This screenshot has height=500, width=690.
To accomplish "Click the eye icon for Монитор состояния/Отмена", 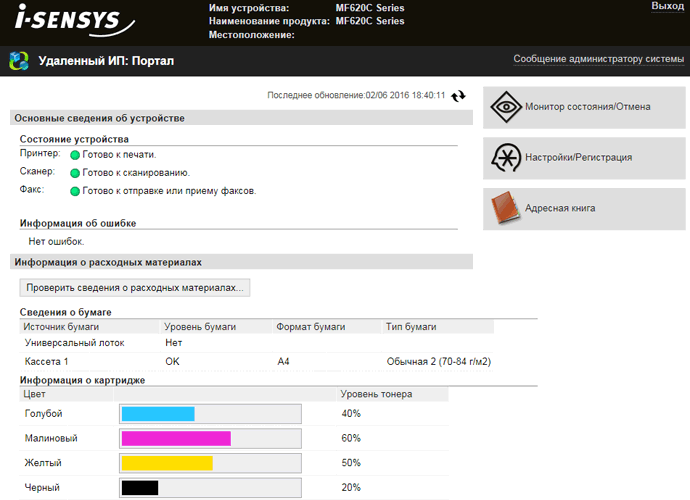I will click(x=506, y=107).
